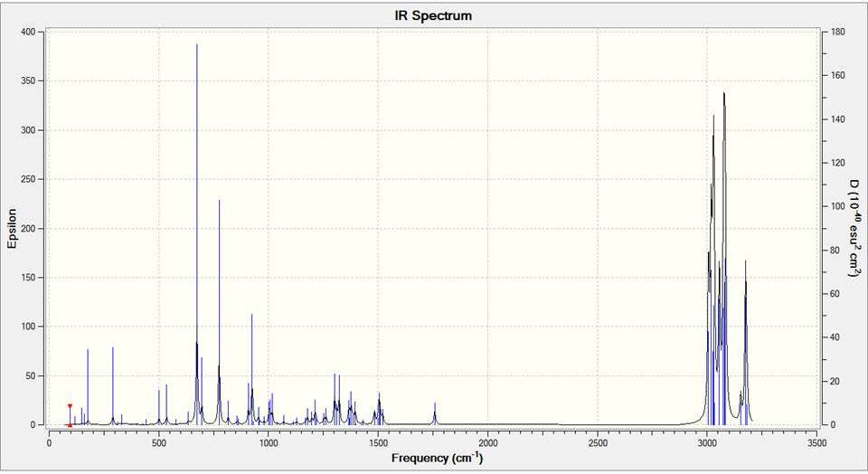
Task: Click the red marker near 100 cm-1
Action: click(70, 416)
